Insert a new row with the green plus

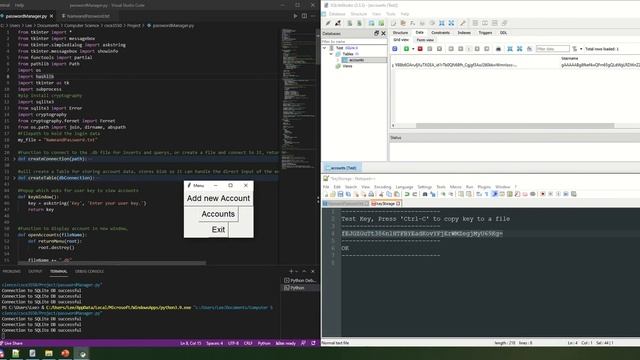(406, 49)
